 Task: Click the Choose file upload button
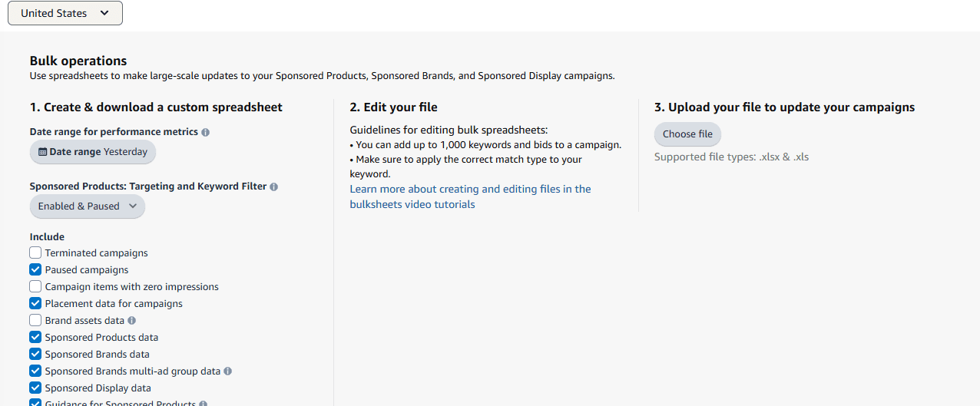pos(687,134)
